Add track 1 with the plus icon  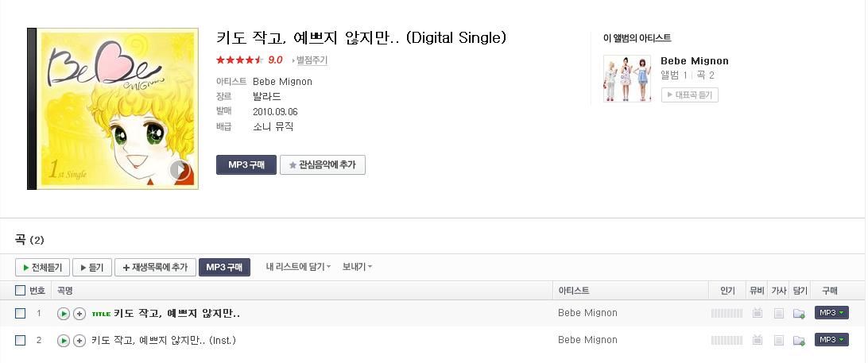[x=79, y=314]
